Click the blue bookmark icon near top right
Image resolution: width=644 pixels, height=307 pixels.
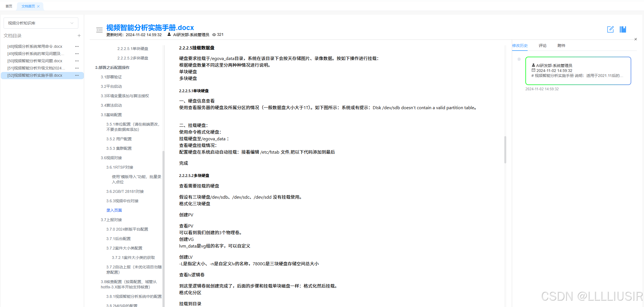[x=623, y=29]
